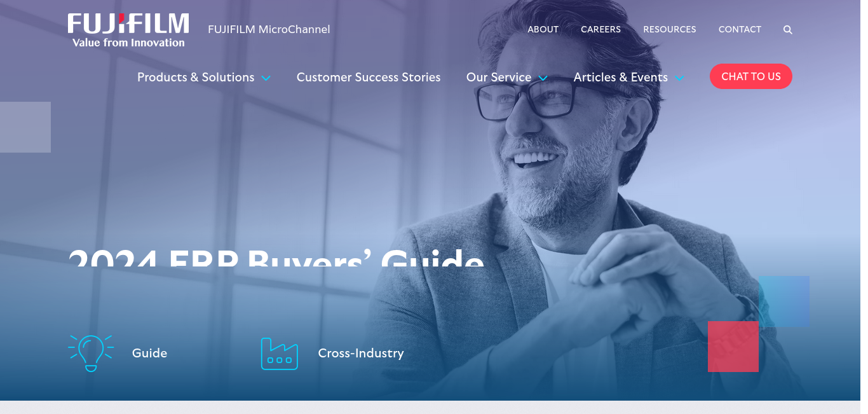Expand the Products & Solutions chevron
Screen dimensions: 868x414
[x=266, y=78]
